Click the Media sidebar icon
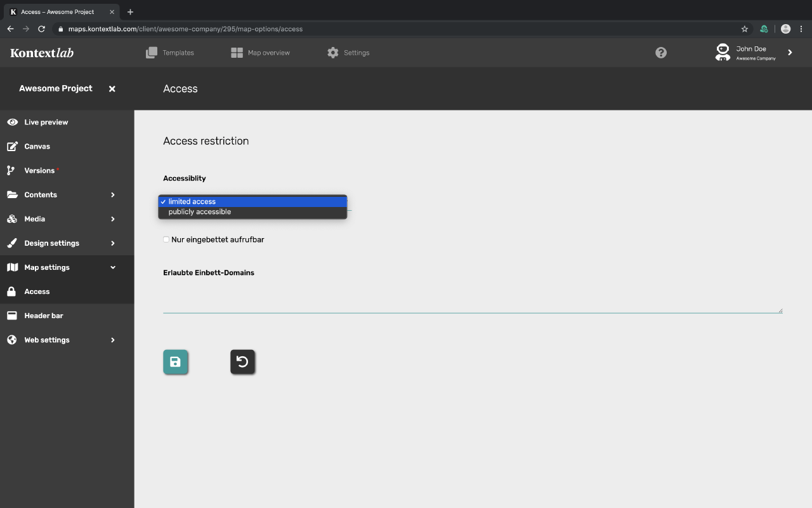The height and width of the screenshot is (508, 812). click(13, 218)
